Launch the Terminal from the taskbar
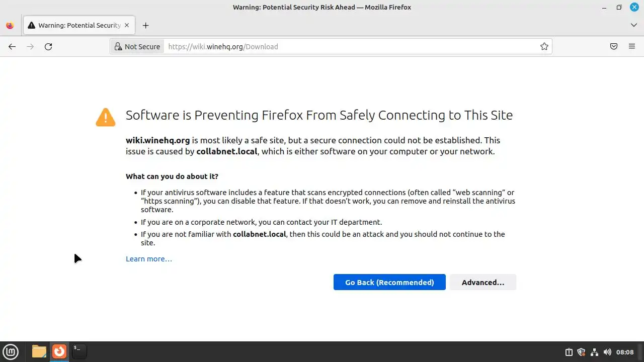 coord(79,351)
